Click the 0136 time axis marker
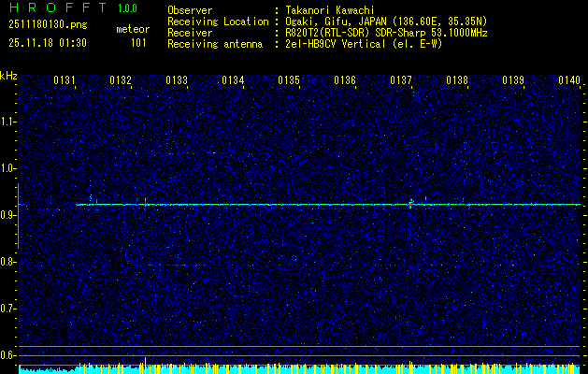This screenshot has height=374, width=588. (x=345, y=80)
